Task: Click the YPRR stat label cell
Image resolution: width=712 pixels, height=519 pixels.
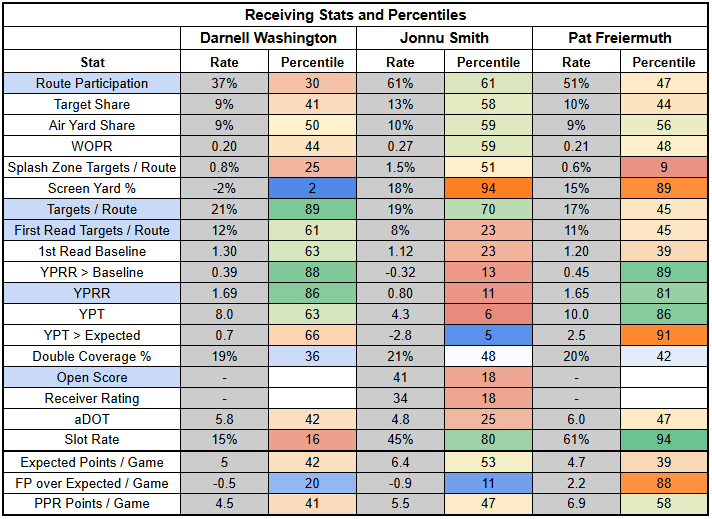Action: click(x=92, y=293)
